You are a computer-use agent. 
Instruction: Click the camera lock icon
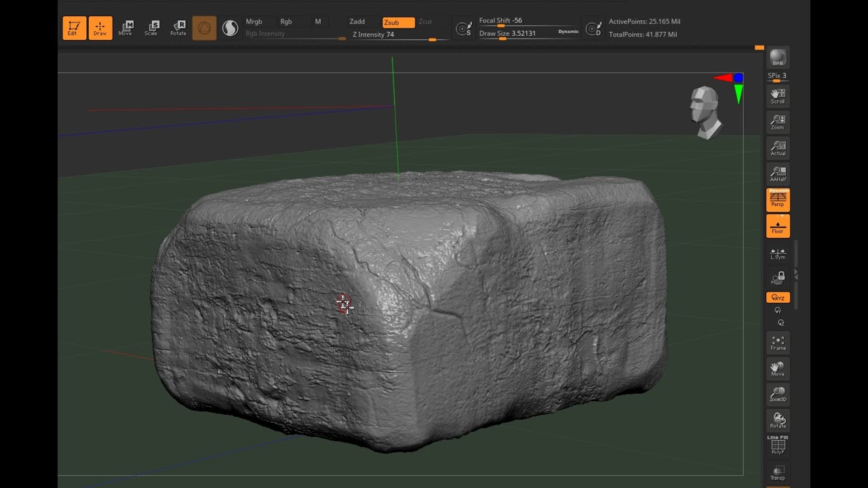(x=778, y=278)
